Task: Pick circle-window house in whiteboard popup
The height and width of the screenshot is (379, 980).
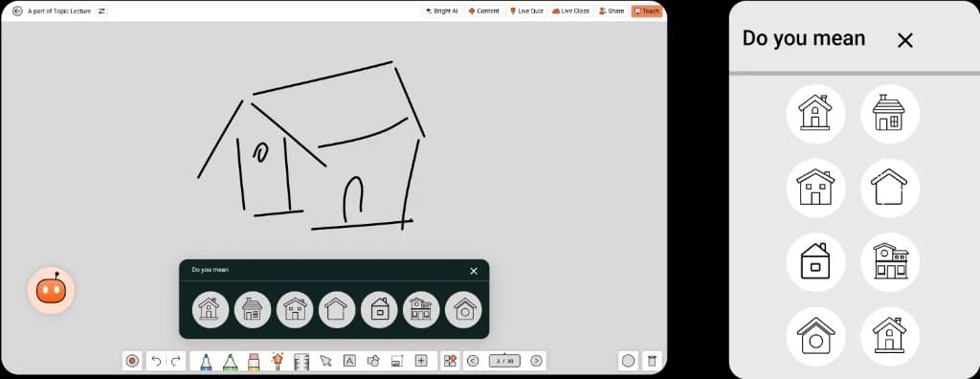Action: point(463,309)
